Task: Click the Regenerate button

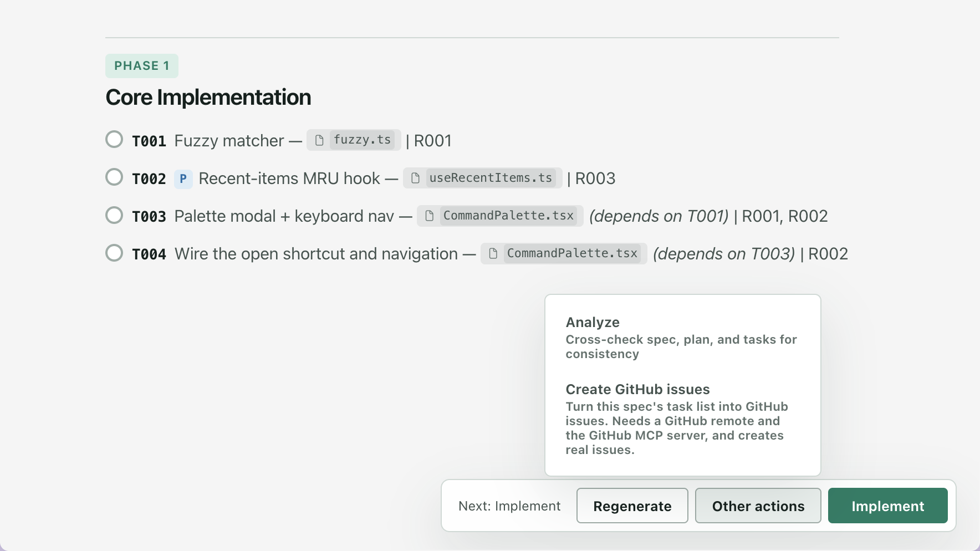Action: point(632,506)
